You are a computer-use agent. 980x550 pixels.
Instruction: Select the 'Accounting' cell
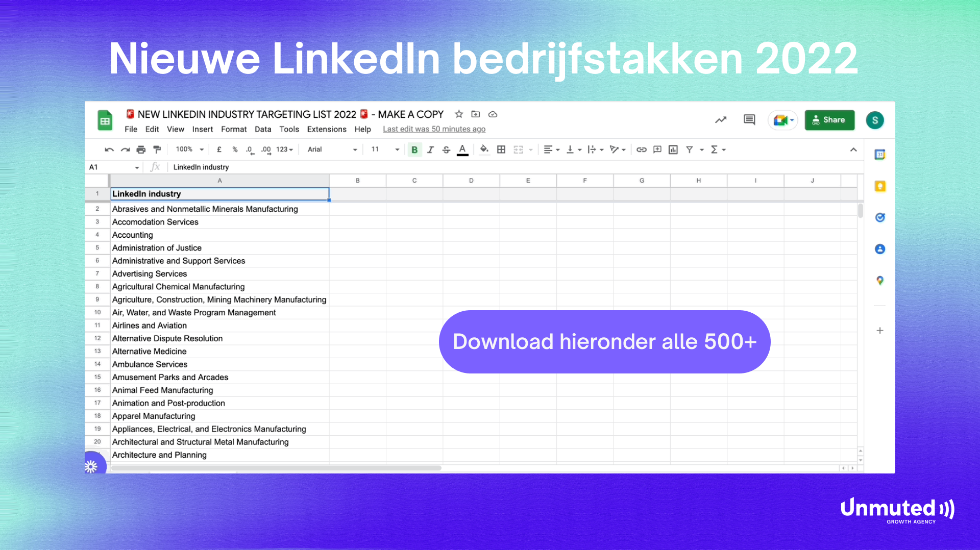click(x=219, y=235)
